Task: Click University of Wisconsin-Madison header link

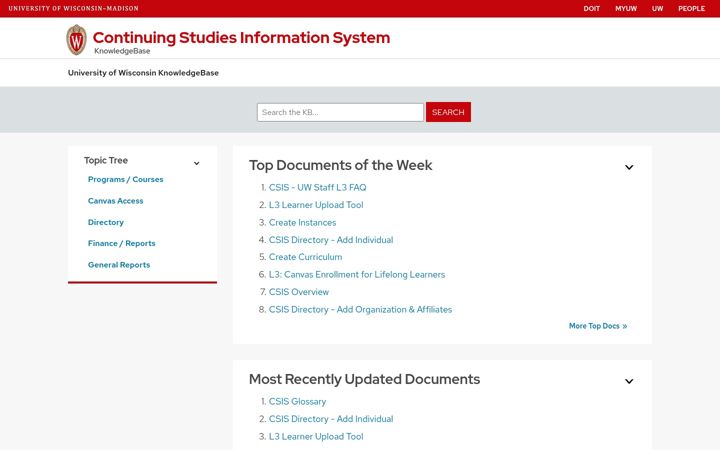Action: pyautogui.click(x=73, y=8)
